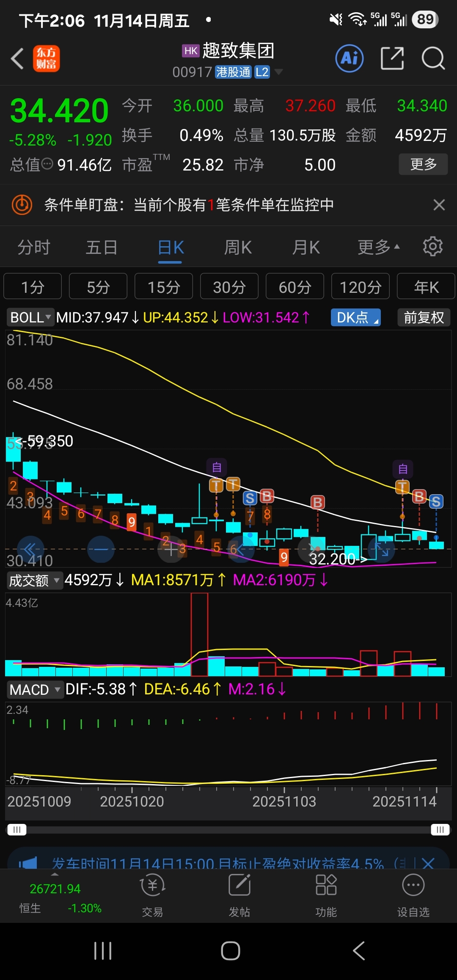
Task: Open the 成交额 indicator dropdown
Action: tap(35, 580)
